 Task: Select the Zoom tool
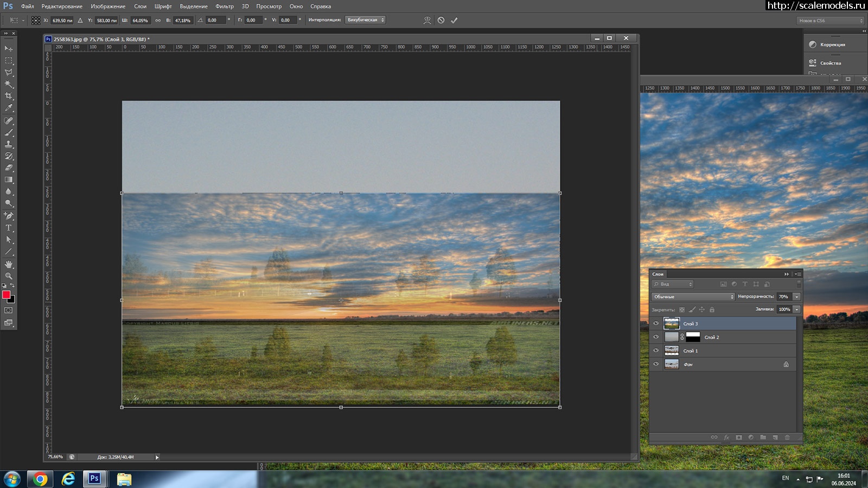click(9, 276)
